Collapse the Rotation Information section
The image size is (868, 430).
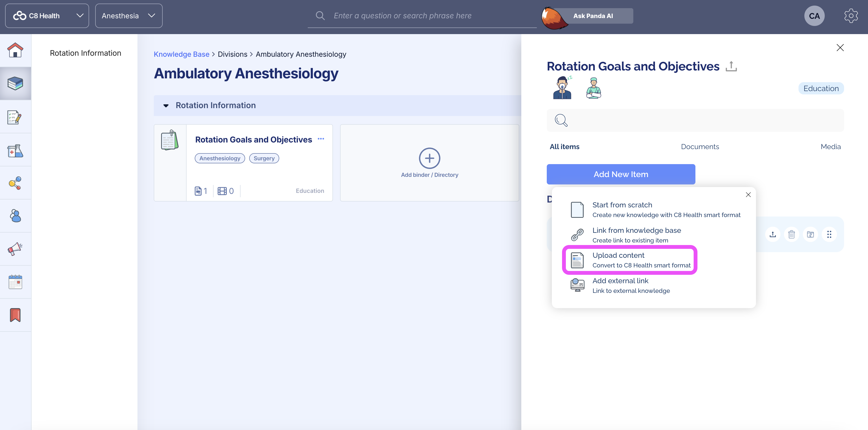pos(165,106)
